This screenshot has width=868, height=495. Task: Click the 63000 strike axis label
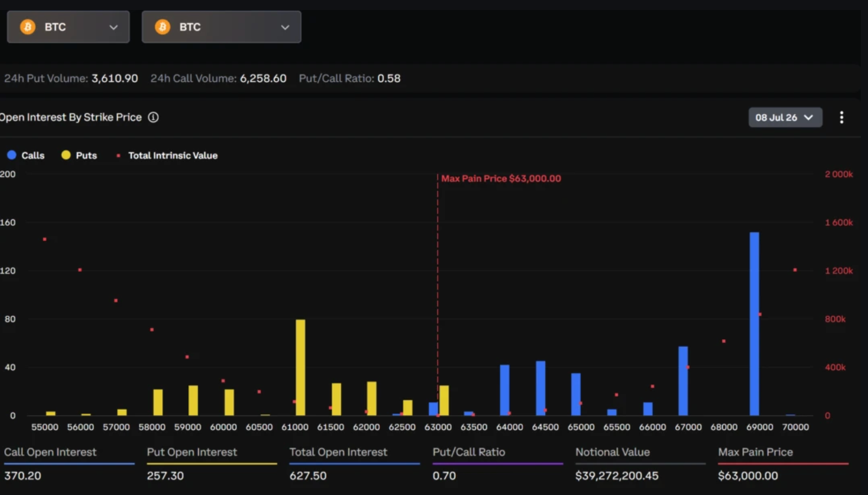tap(438, 427)
